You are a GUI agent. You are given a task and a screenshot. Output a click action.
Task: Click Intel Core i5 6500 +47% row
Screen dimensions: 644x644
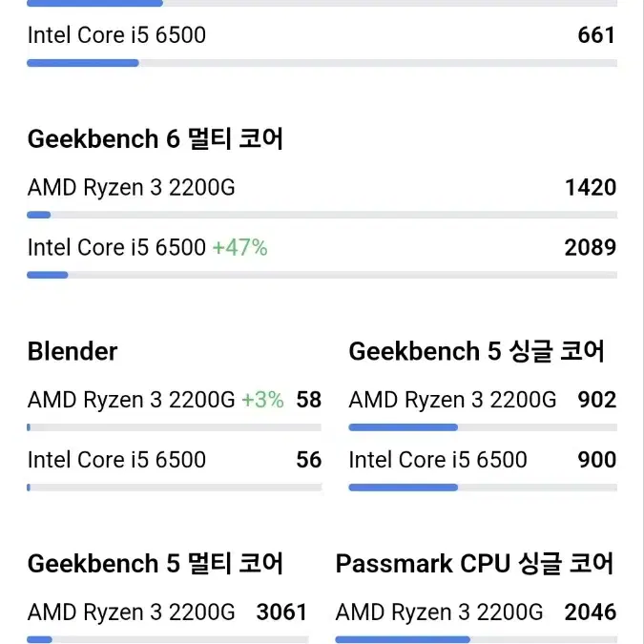[322, 247]
